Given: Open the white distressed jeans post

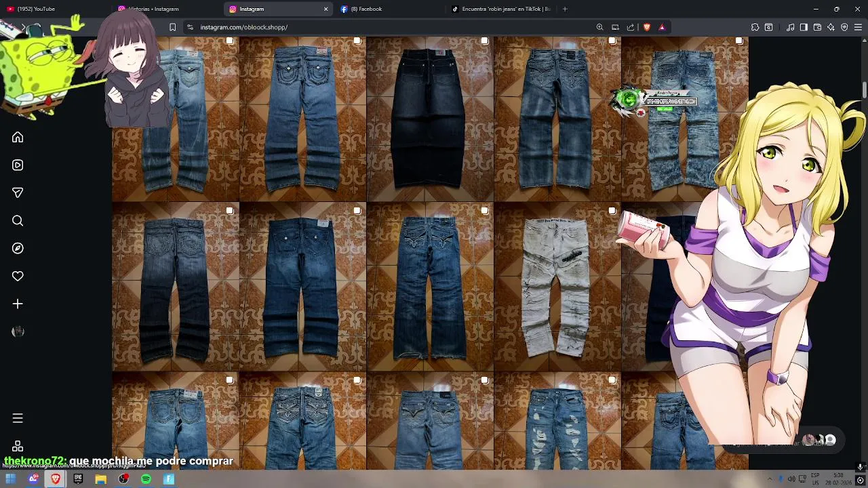Looking at the screenshot, I should [557, 287].
